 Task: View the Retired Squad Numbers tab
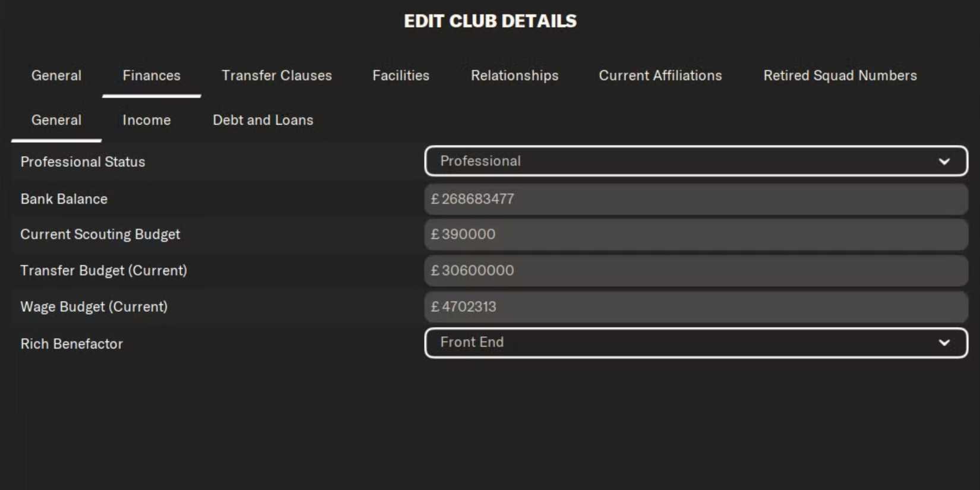pyautogui.click(x=840, y=75)
